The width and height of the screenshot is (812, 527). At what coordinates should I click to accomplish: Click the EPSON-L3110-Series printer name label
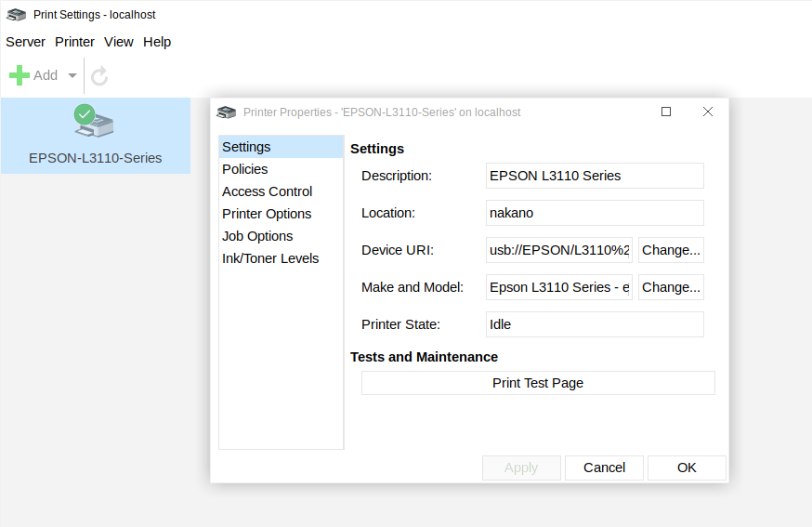tap(96, 158)
